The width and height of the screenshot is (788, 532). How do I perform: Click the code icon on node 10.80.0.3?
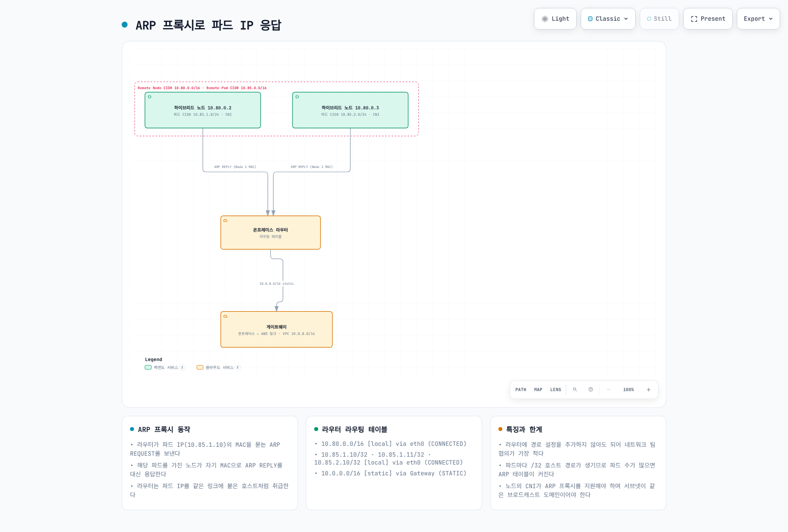coord(297,97)
